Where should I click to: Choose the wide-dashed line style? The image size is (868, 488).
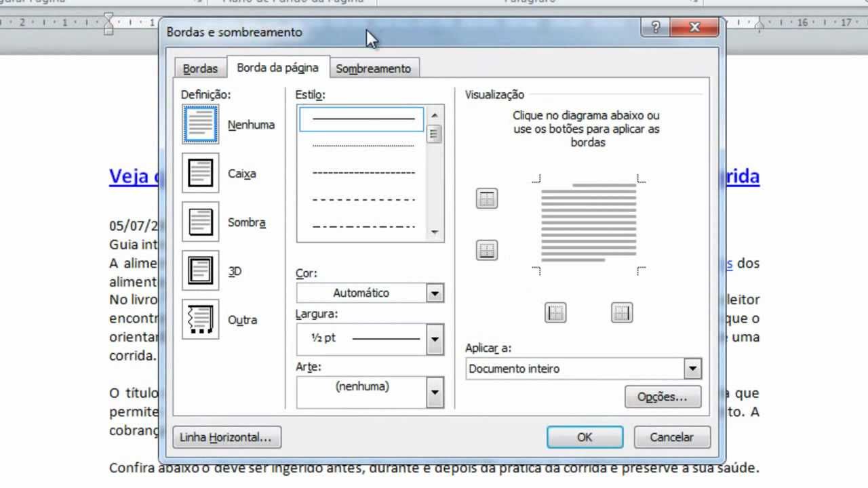pyautogui.click(x=363, y=199)
